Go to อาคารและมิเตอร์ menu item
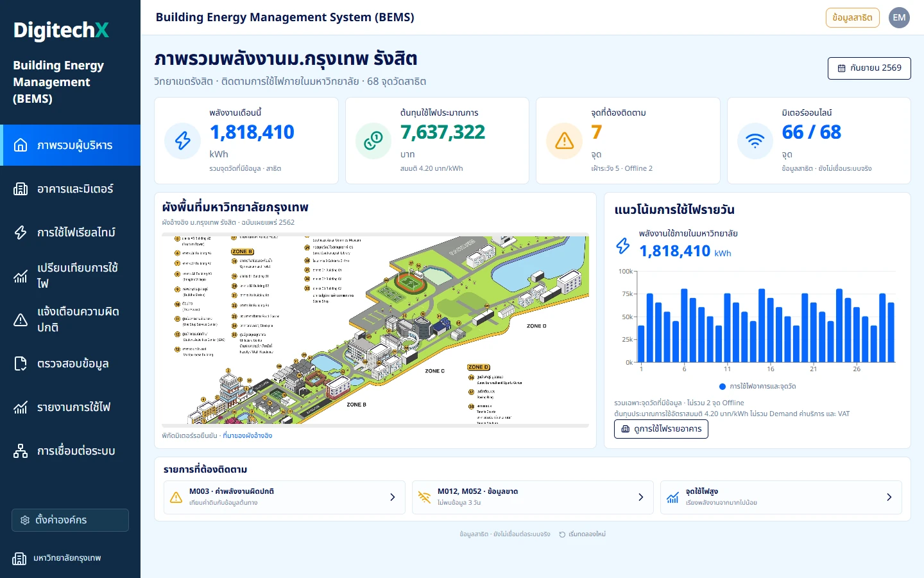The image size is (924, 578). [x=70, y=189]
